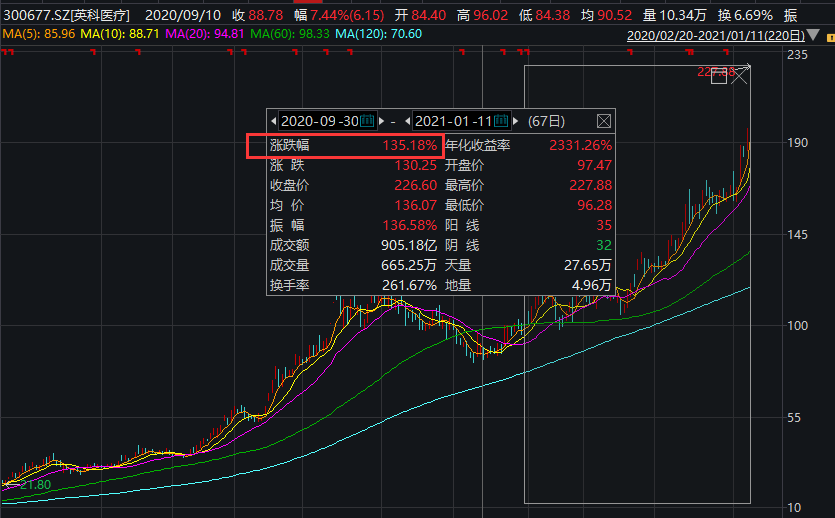The image size is (835, 518).
Task: Step end date 2021-01-11 forward one day
Action: click(x=515, y=121)
